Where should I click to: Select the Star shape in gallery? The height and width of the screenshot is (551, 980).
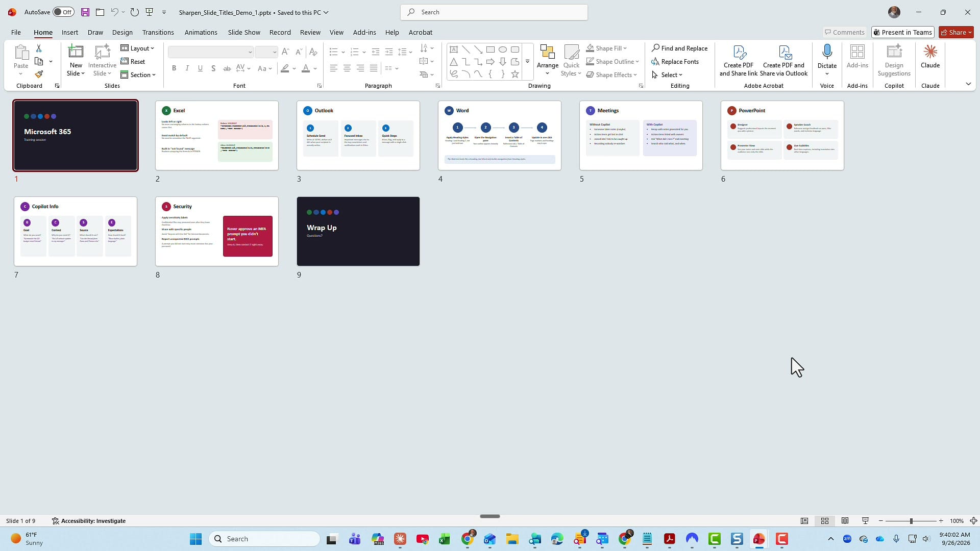click(515, 74)
